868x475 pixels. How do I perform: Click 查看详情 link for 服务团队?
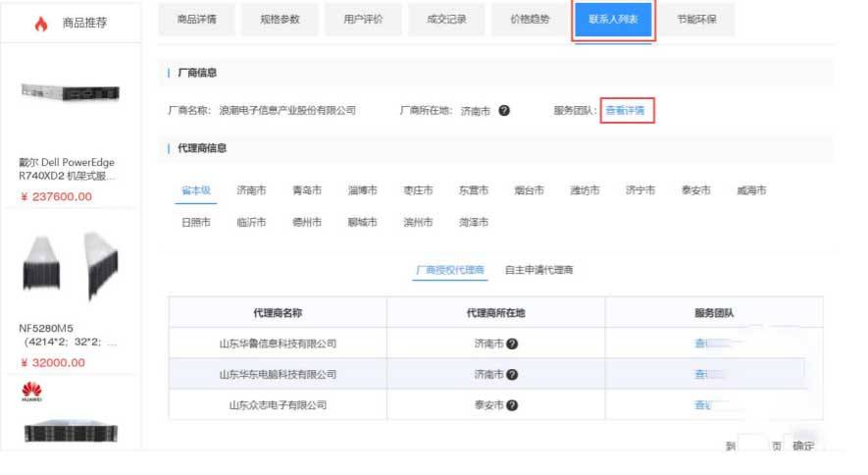[x=625, y=111]
